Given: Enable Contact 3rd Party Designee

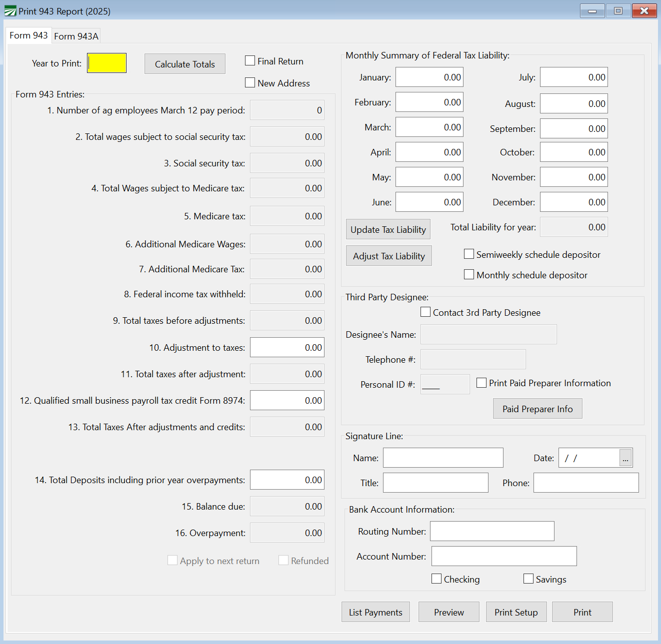Looking at the screenshot, I should tap(425, 312).
